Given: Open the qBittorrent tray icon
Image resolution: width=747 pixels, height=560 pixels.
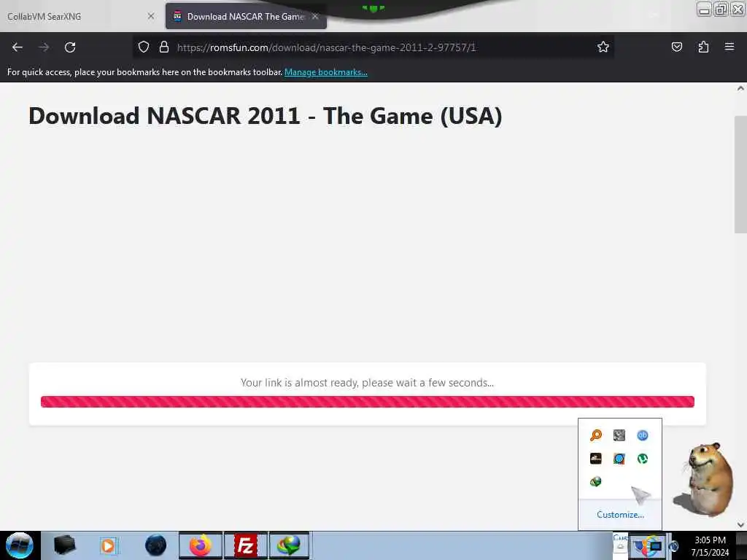Looking at the screenshot, I should tap(642, 435).
